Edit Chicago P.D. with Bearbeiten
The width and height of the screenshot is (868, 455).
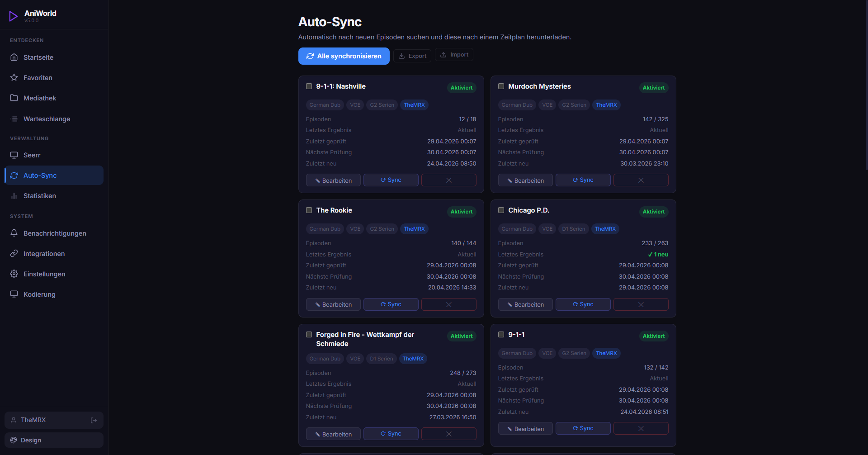(x=525, y=304)
